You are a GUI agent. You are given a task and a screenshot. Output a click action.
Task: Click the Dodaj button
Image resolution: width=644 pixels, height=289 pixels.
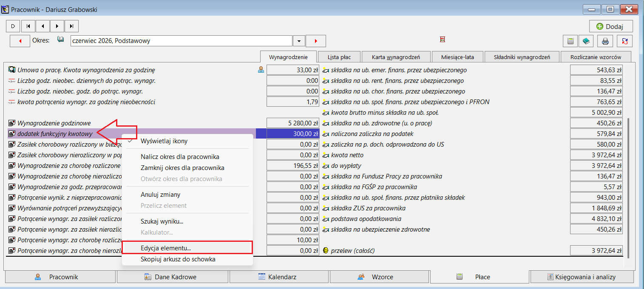tap(611, 26)
